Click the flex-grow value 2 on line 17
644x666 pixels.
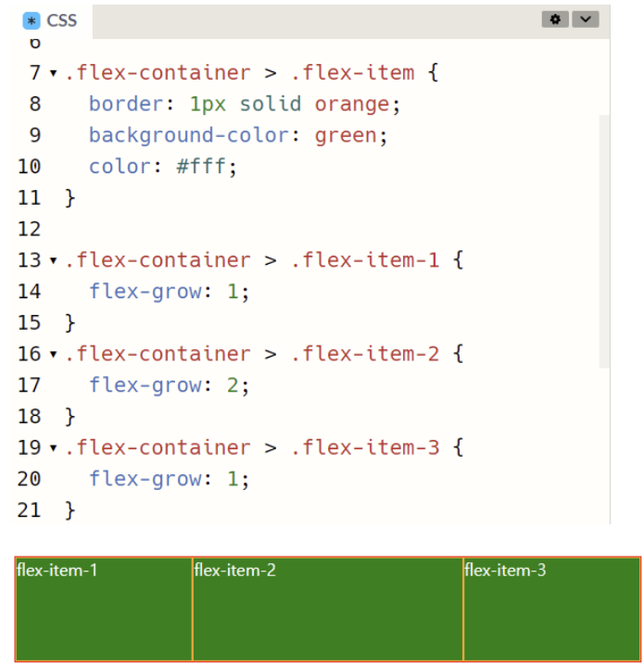[233, 385]
